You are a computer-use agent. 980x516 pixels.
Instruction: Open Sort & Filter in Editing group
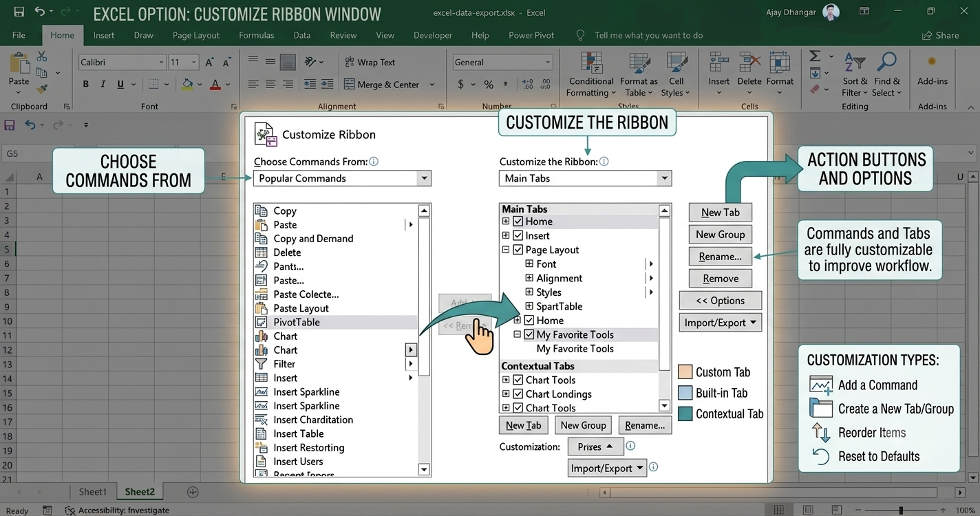tap(855, 74)
